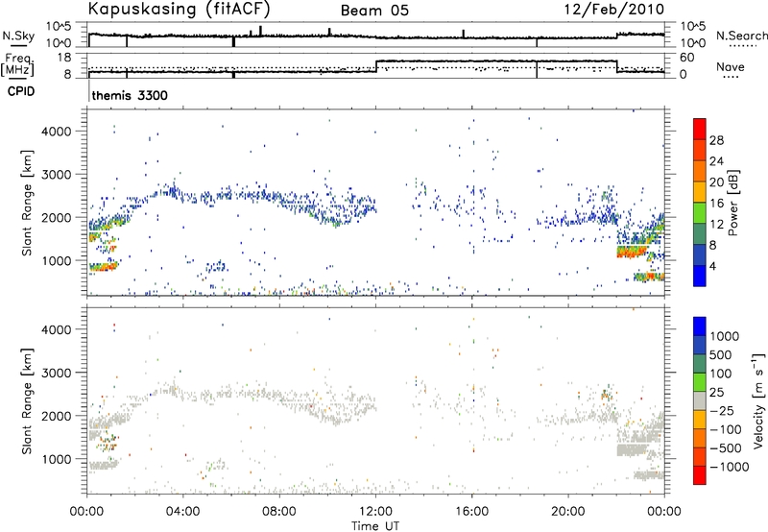Click the 04:00 time tick label
The width and height of the screenshot is (768, 532).
[183, 512]
